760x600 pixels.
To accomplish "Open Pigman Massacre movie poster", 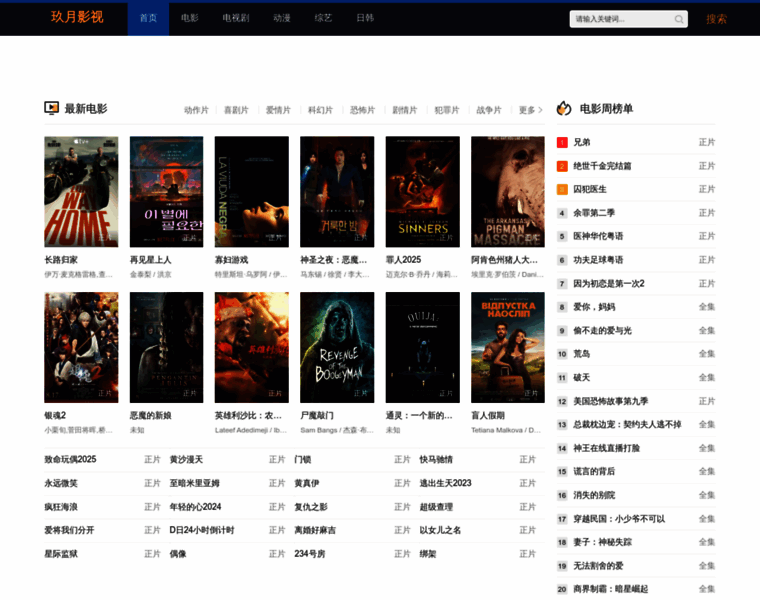I will coord(508,192).
